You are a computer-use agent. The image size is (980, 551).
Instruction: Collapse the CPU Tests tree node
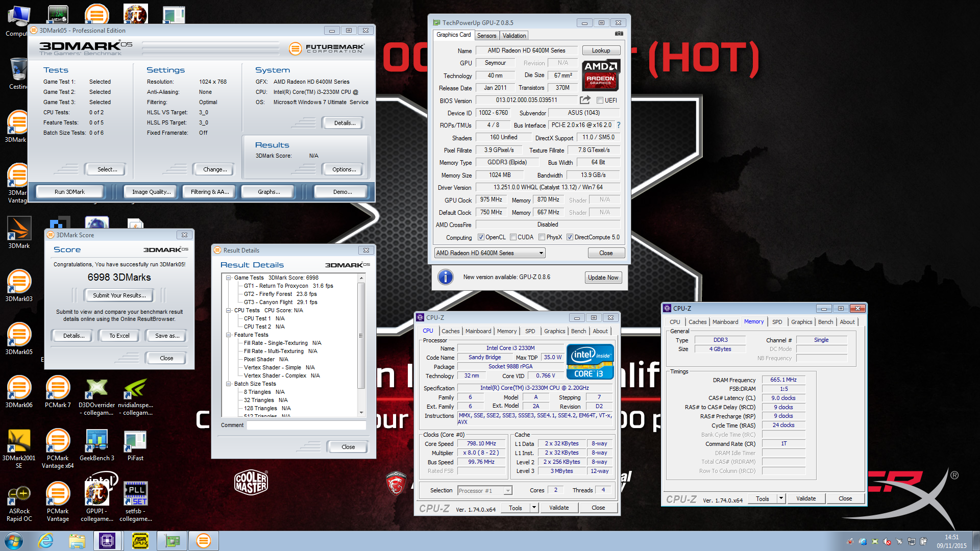228,311
